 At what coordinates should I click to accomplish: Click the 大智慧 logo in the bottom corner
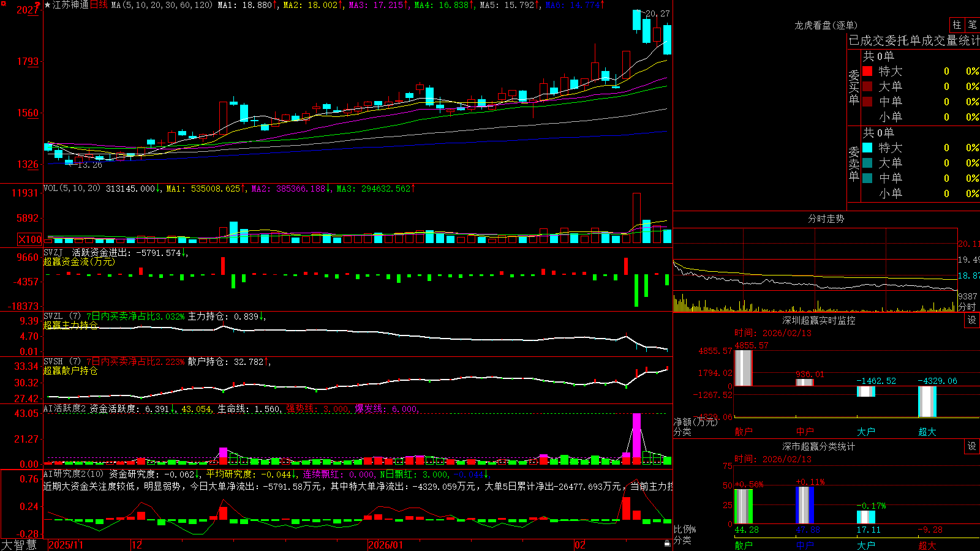pos(19,545)
